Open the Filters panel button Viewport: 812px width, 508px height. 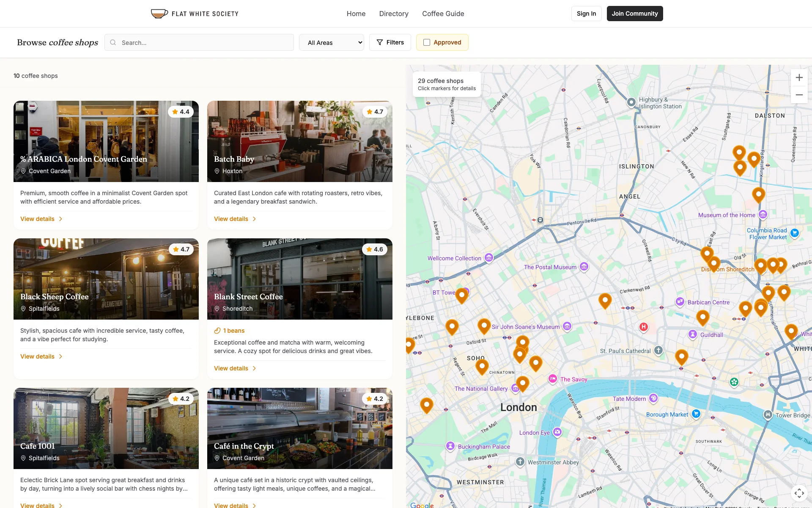(x=390, y=42)
